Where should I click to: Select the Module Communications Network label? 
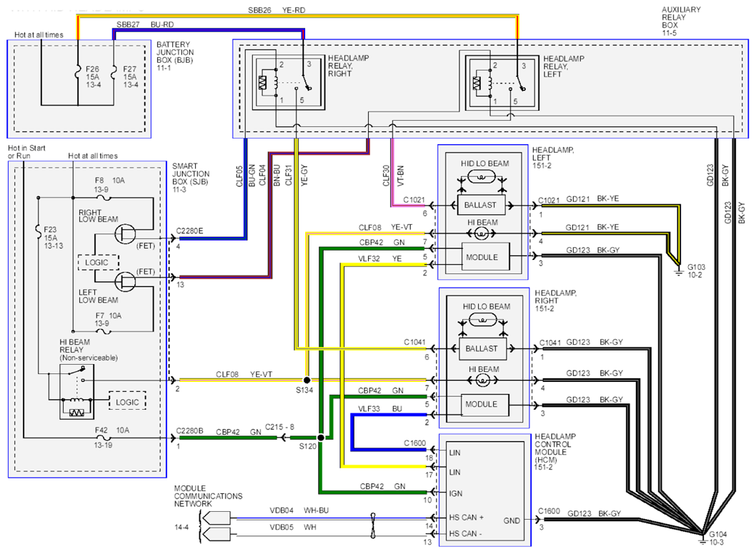point(208,495)
